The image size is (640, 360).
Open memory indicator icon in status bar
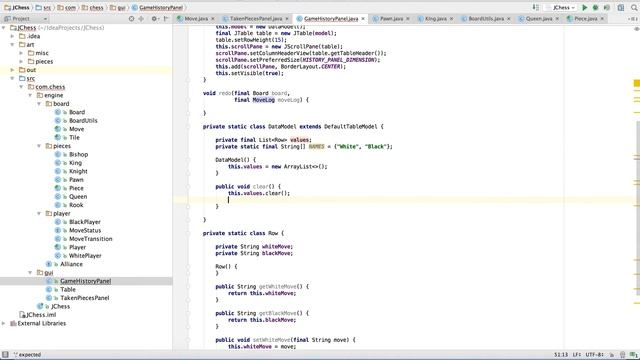633,355
